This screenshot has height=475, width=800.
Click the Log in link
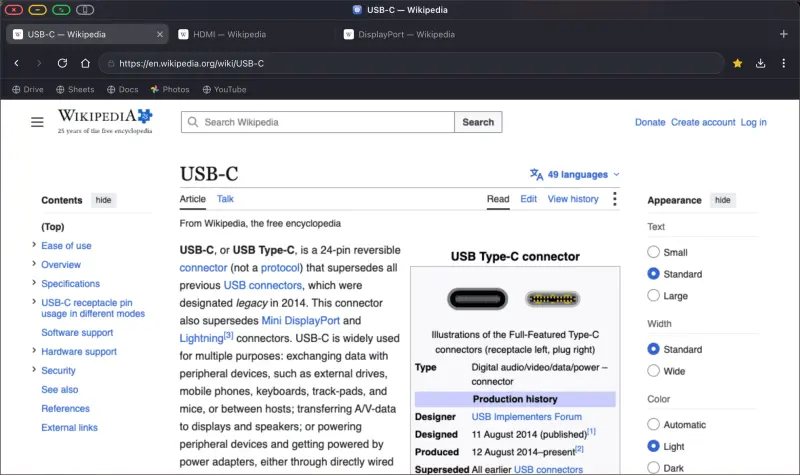[x=754, y=122]
